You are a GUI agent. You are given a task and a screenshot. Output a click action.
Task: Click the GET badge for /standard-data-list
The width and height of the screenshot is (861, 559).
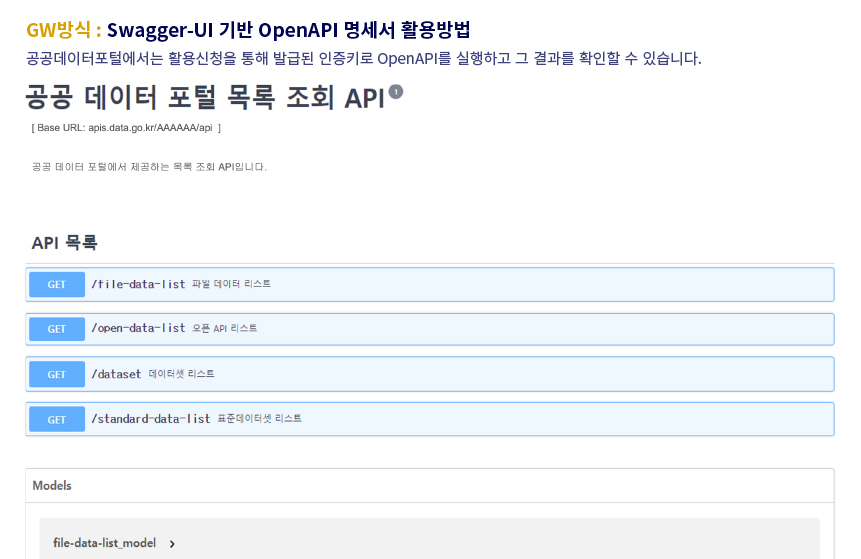[x=57, y=420]
